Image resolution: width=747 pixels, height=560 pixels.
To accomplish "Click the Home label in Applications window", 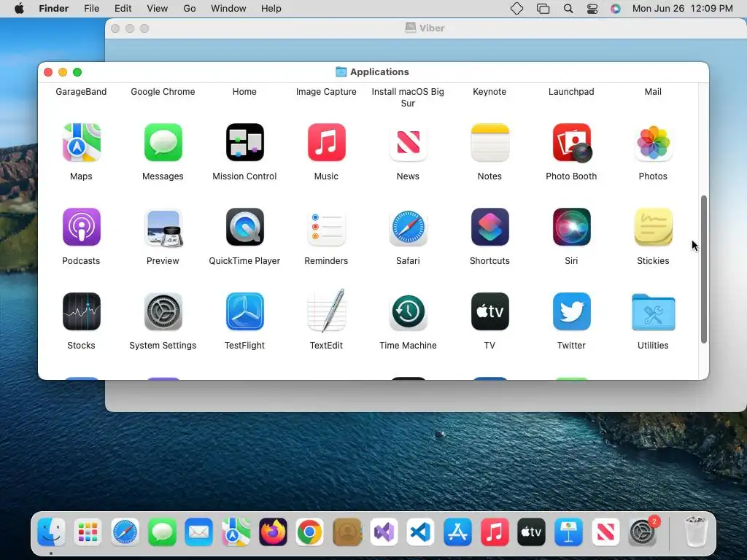I will pos(244,91).
